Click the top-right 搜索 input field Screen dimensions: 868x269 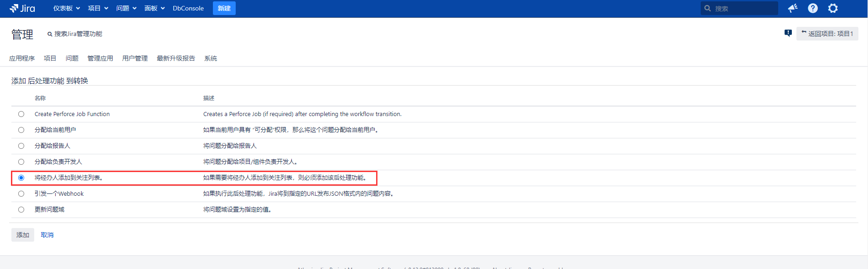tap(743, 8)
